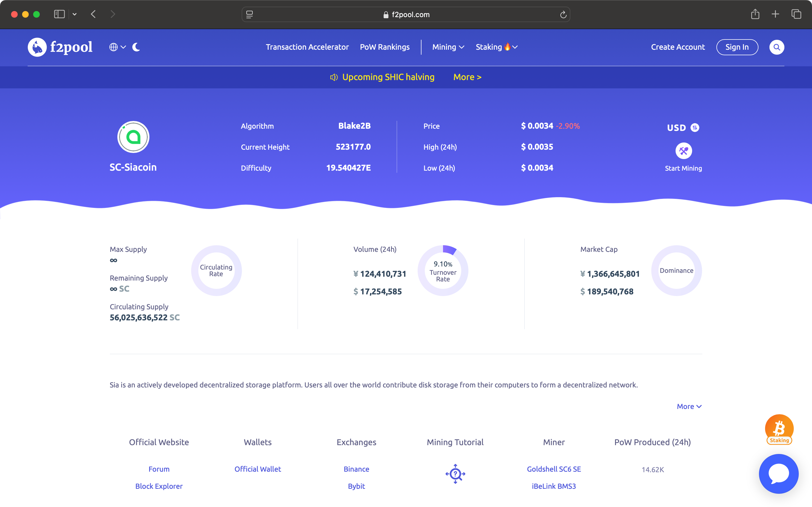This screenshot has width=812, height=507.
Task: Click Create Account link
Action: [678, 47]
